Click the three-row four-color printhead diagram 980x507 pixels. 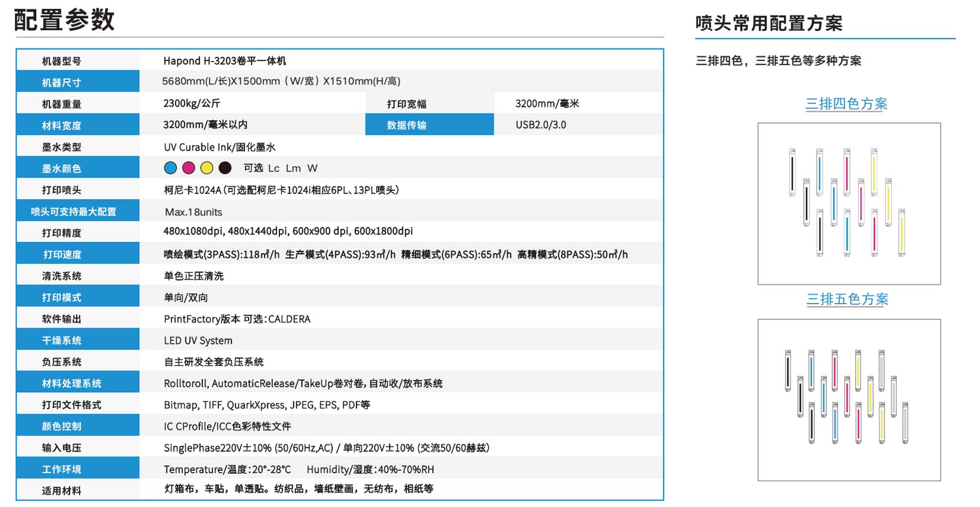[848, 203]
